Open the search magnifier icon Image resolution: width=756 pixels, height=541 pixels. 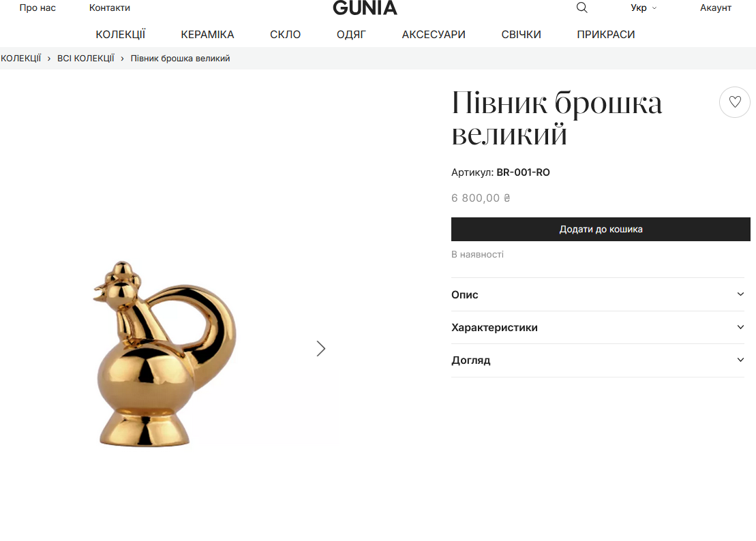pos(582,7)
